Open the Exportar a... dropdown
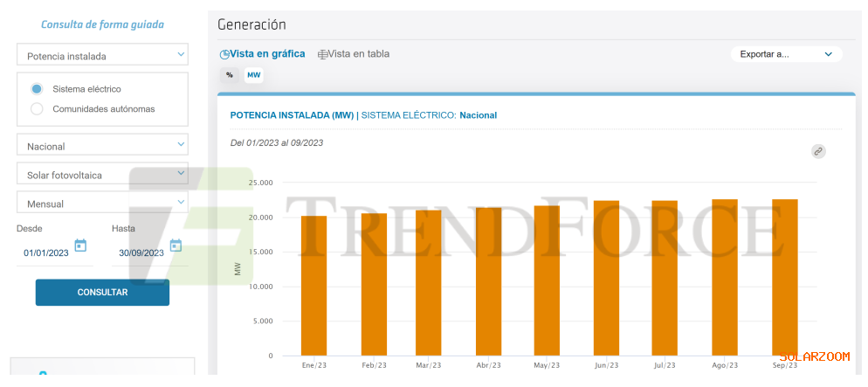Image resolution: width=868 pixels, height=387 pixels. (x=786, y=54)
